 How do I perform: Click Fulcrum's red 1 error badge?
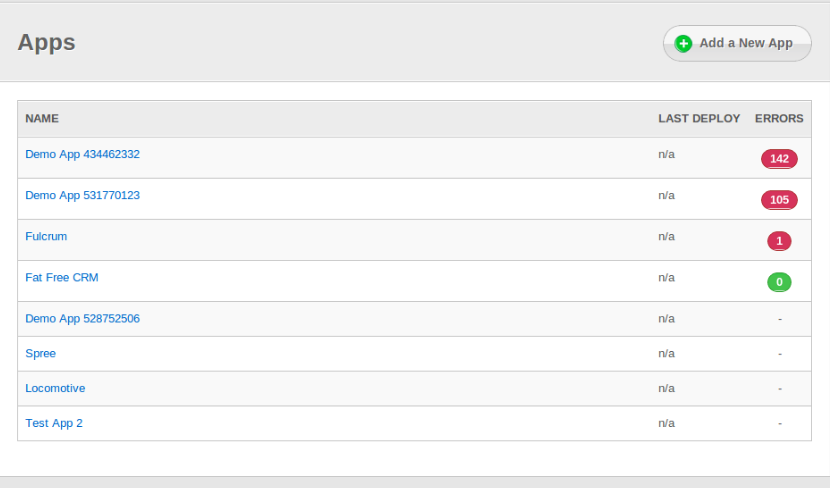(x=779, y=241)
